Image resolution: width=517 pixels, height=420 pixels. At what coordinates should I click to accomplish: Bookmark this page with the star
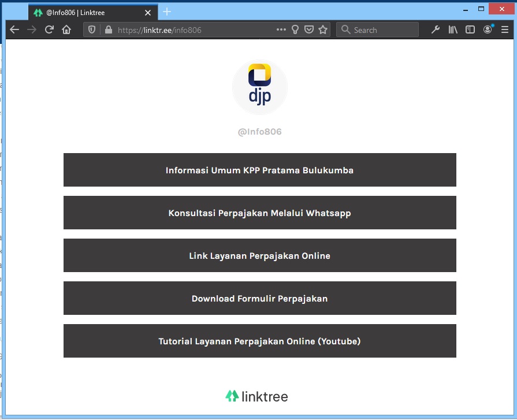pyautogui.click(x=323, y=30)
